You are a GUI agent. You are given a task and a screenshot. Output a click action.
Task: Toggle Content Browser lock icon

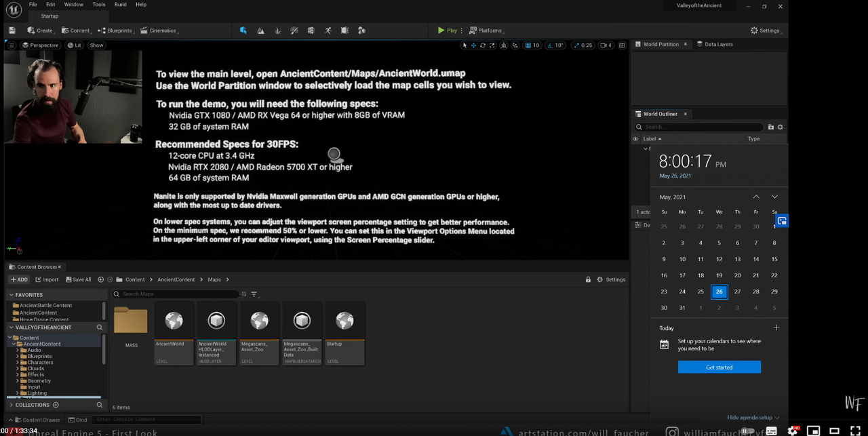(x=588, y=279)
